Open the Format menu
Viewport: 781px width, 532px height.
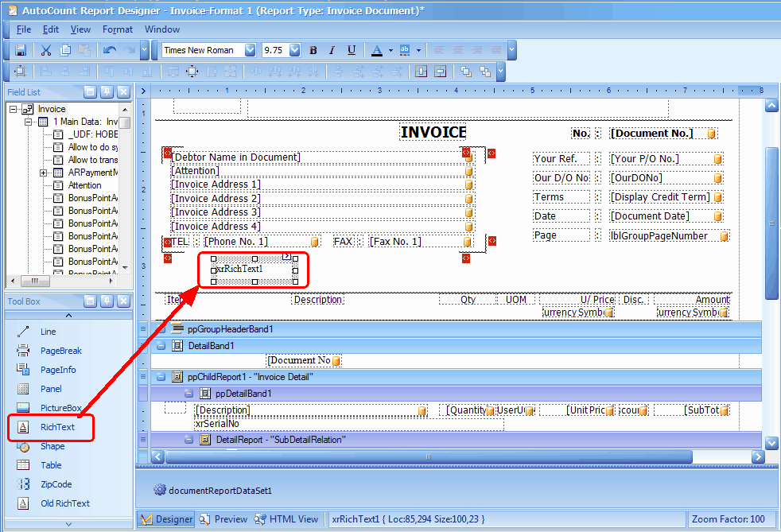[x=118, y=29]
